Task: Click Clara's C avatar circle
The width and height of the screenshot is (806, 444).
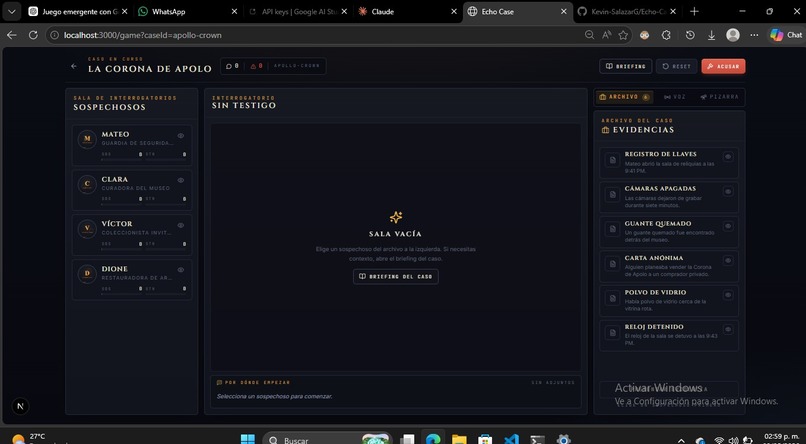Action: [87, 184]
